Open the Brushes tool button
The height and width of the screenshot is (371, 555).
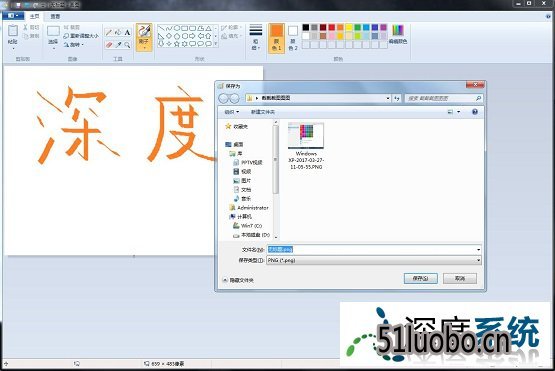[x=144, y=37]
